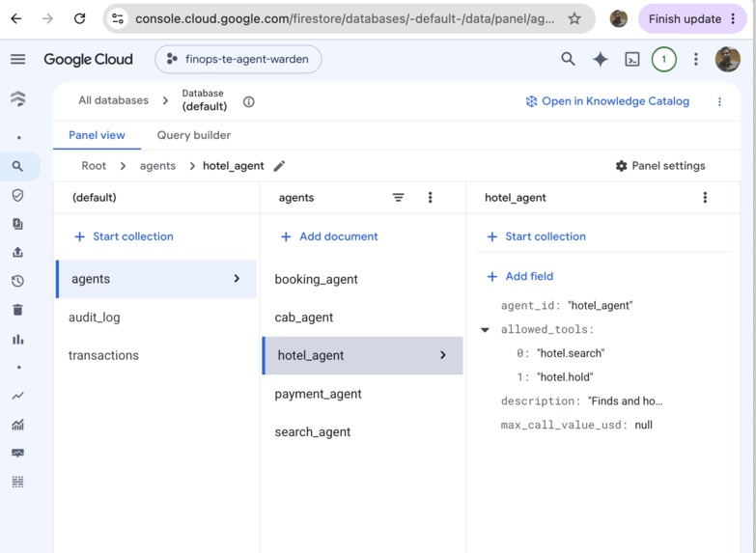Open the Usage bar chart icon
Screen dimensions: 756x553
[17, 339]
